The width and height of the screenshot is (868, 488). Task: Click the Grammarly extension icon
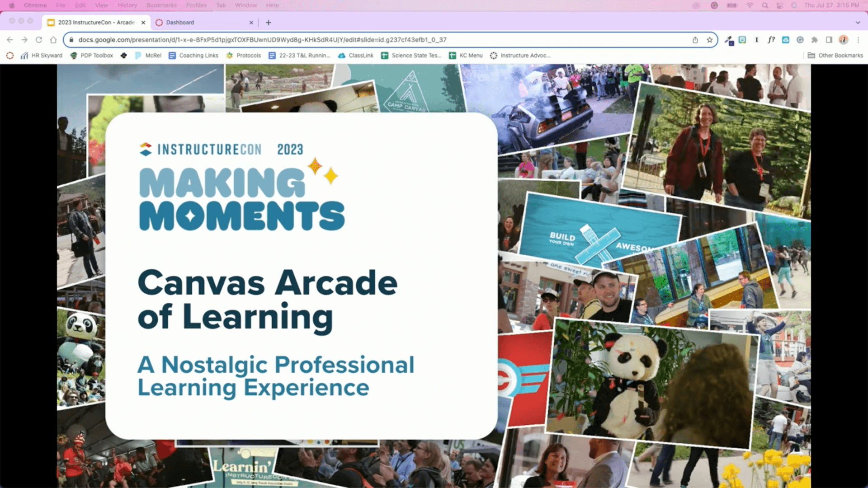click(x=800, y=40)
